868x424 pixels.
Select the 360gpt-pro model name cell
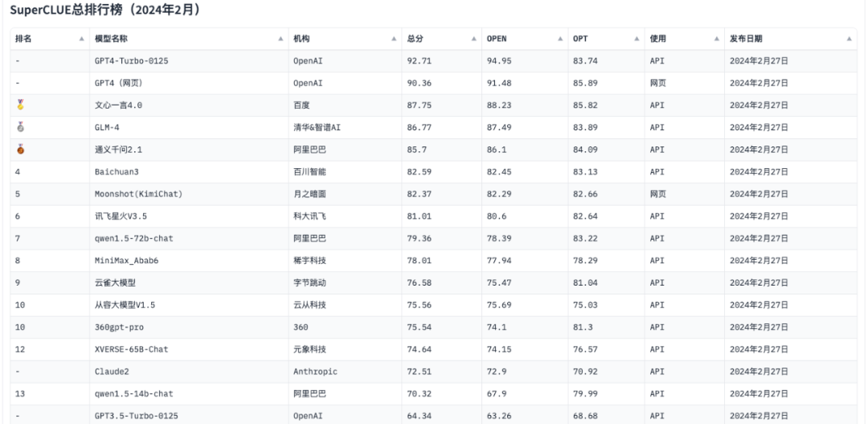click(x=190, y=327)
